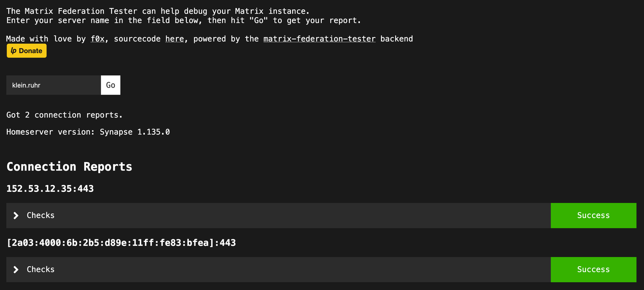Image resolution: width=644 pixels, height=290 pixels.
Task: Click the Liberapay logo inside the Donate button
Action: pyautogui.click(x=14, y=51)
